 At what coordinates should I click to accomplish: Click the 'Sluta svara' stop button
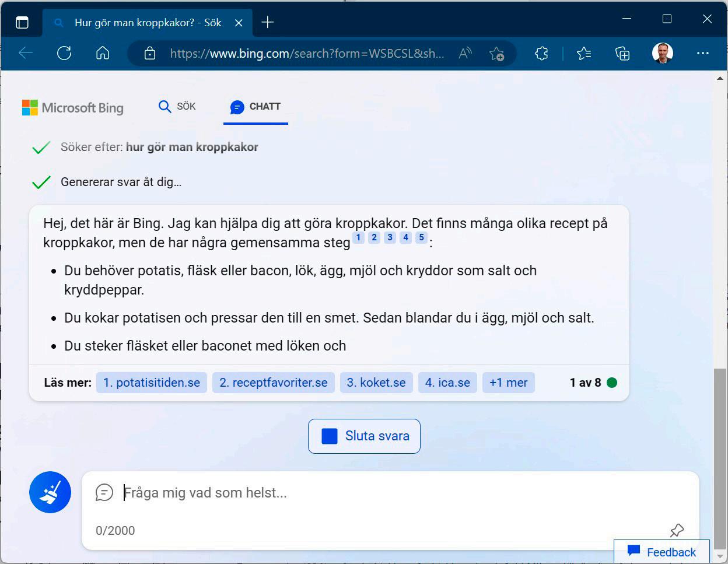(x=364, y=436)
